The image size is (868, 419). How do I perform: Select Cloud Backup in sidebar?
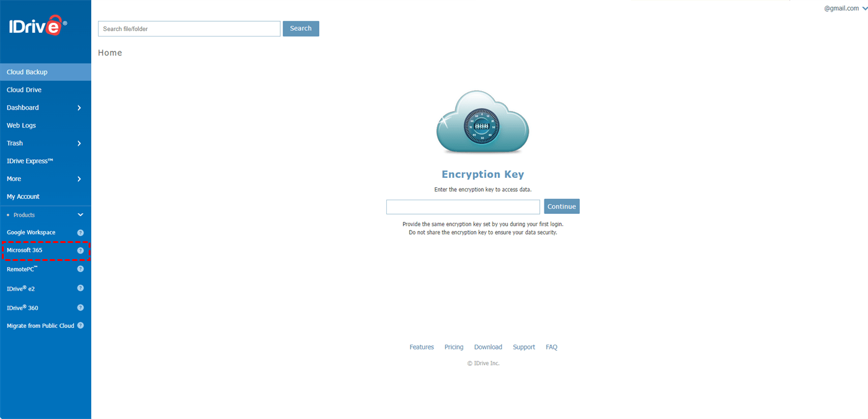click(x=45, y=72)
